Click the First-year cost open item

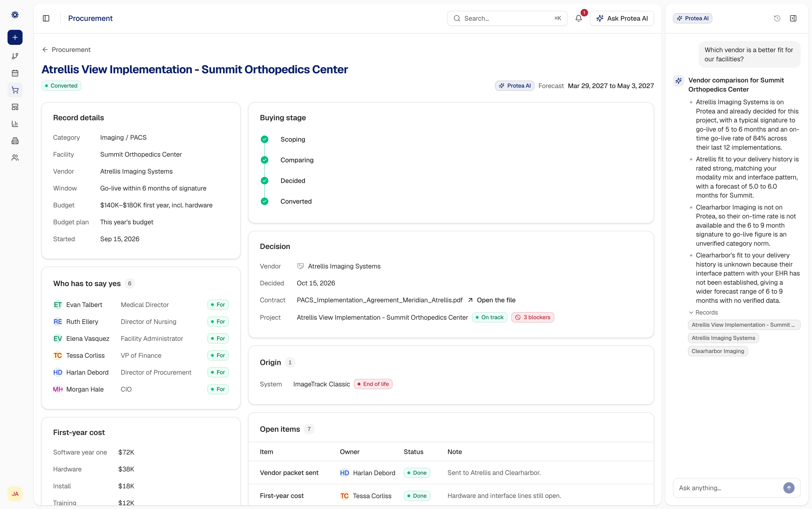(281, 496)
